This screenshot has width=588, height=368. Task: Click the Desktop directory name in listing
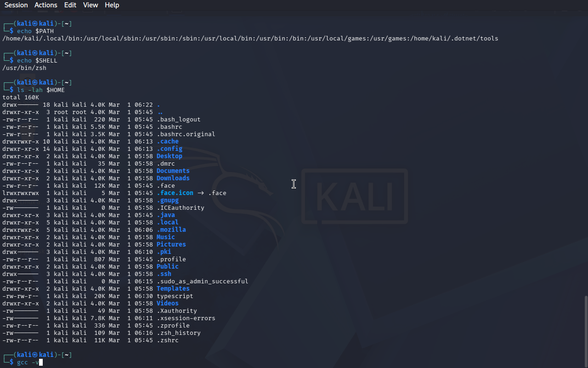[x=169, y=156]
